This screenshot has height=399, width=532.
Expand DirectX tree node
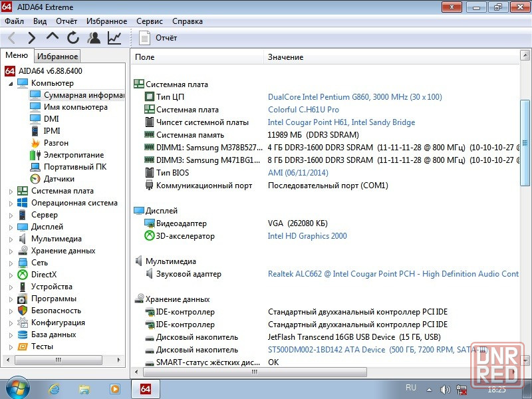click(11, 275)
